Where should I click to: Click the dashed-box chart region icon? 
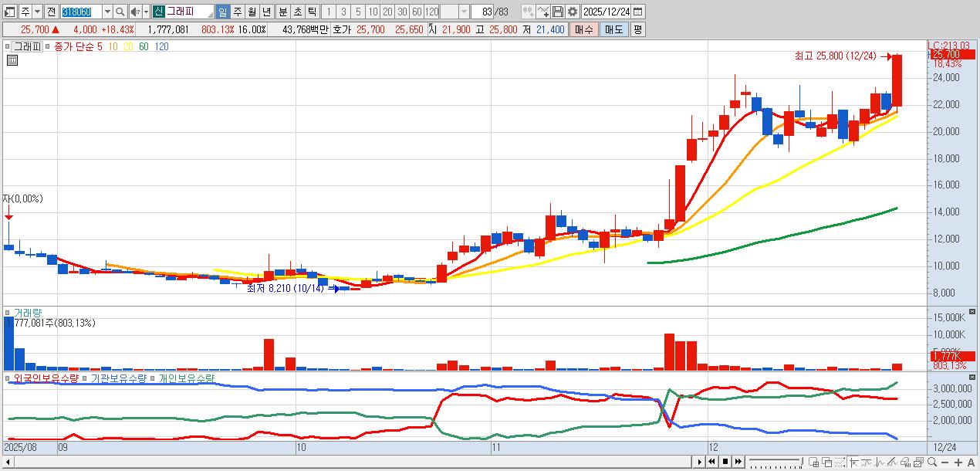tap(840, 462)
